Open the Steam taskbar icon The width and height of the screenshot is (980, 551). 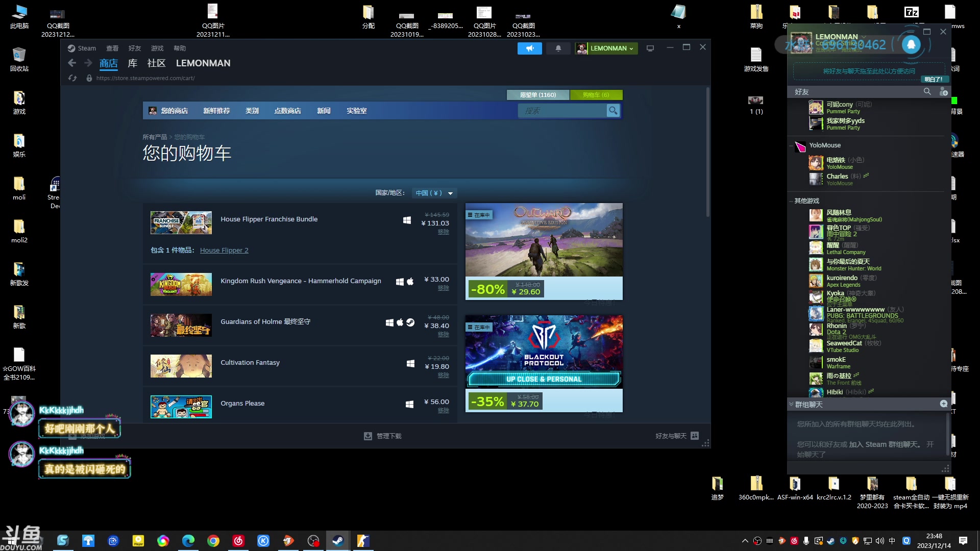(x=338, y=541)
